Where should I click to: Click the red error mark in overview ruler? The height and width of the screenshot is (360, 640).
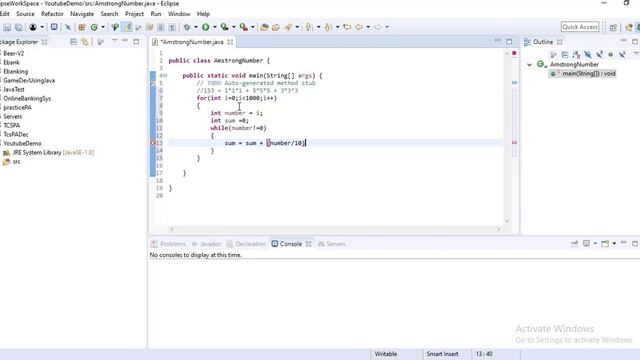[x=514, y=142]
